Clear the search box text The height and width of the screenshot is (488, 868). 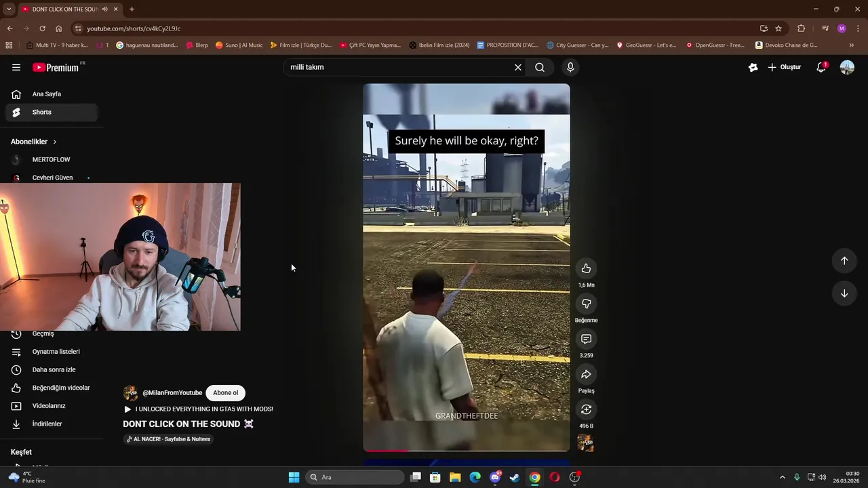518,67
